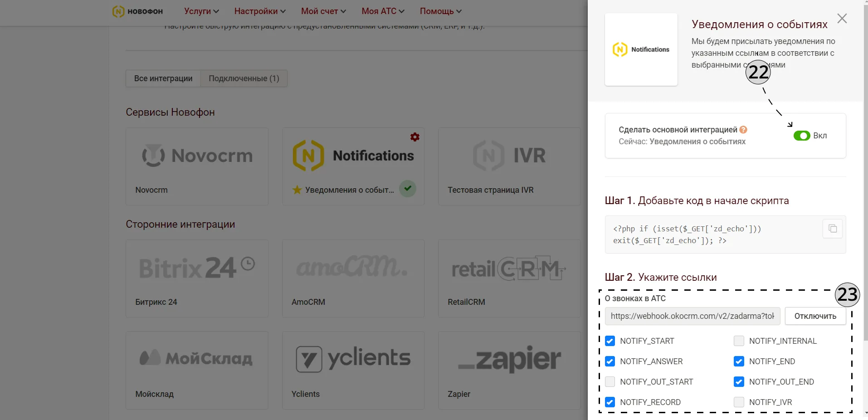This screenshot has width=868, height=420.
Task: Close the Уведомления о событиях panel
Action: [x=842, y=19]
